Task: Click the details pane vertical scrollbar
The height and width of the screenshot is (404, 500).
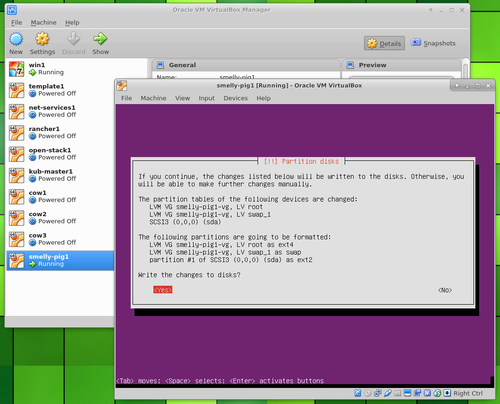Action: (465, 69)
